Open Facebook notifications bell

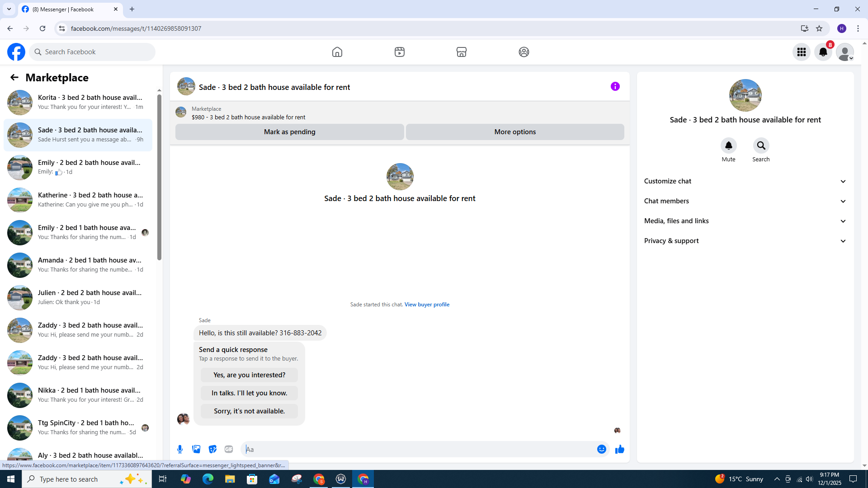click(823, 52)
